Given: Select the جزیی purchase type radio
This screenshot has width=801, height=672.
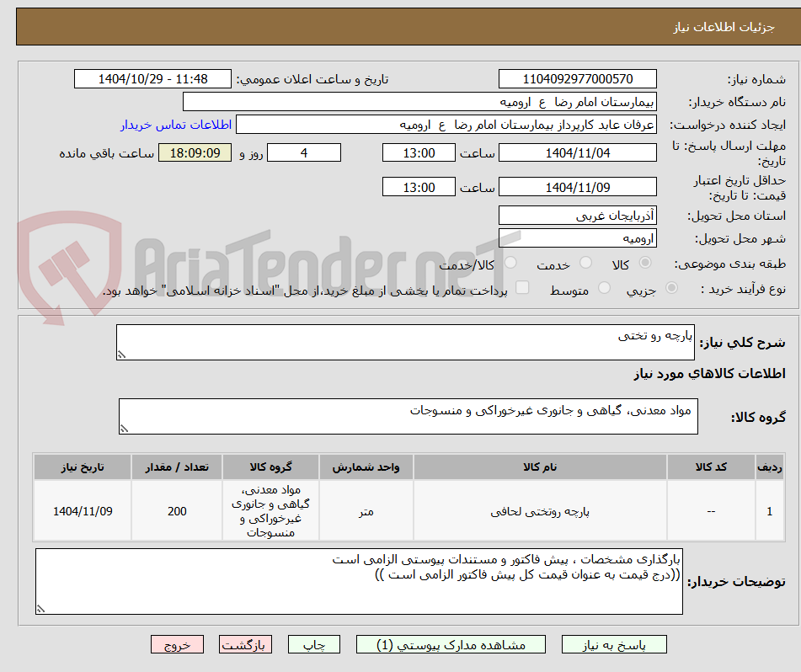Looking at the screenshot, I should [x=671, y=288].
